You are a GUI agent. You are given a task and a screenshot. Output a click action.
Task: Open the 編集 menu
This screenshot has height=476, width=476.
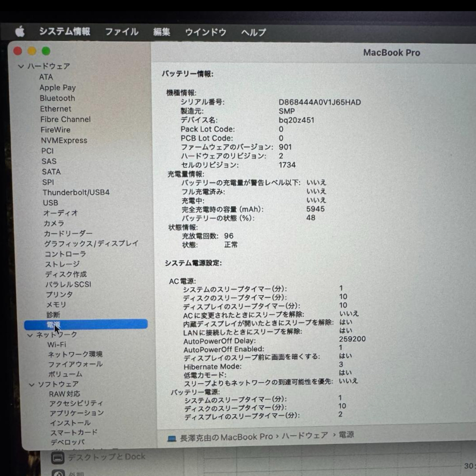click(x=161, y=32)
